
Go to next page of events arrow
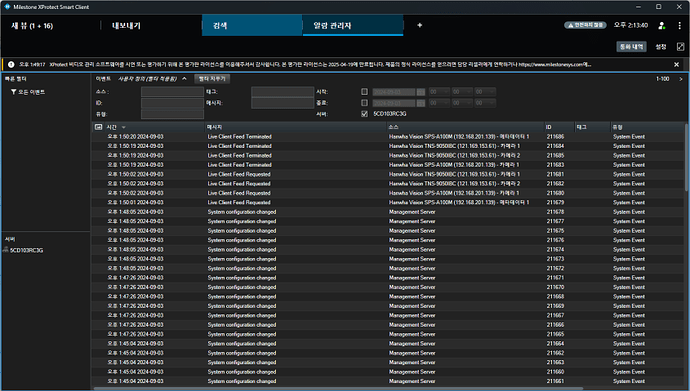680,79
